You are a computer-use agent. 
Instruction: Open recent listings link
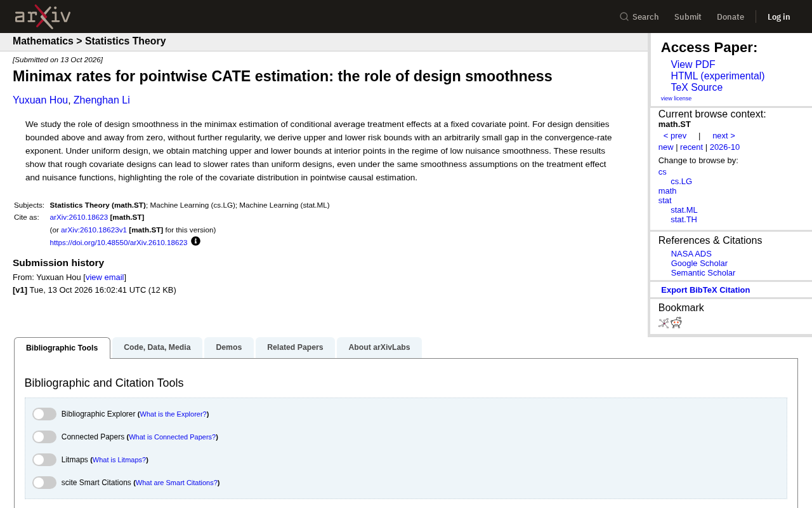(691, 147)
